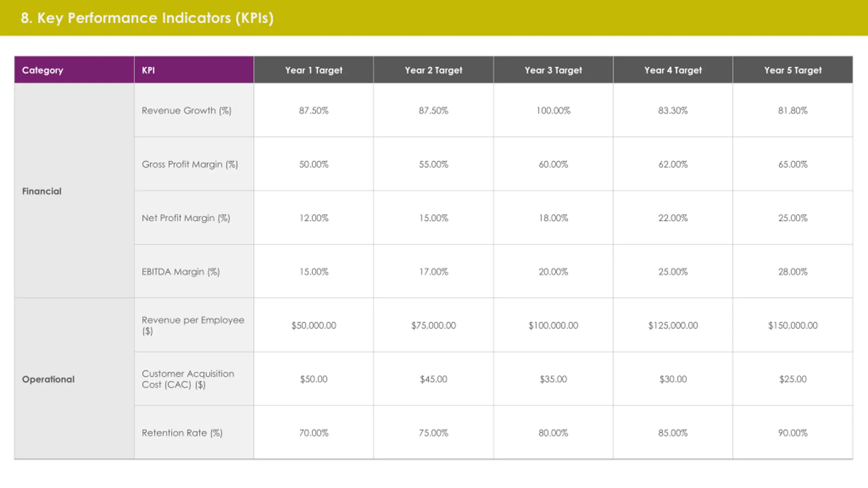
Task: Click the slide title Key Performance Indicators
Action: point(147,18)
